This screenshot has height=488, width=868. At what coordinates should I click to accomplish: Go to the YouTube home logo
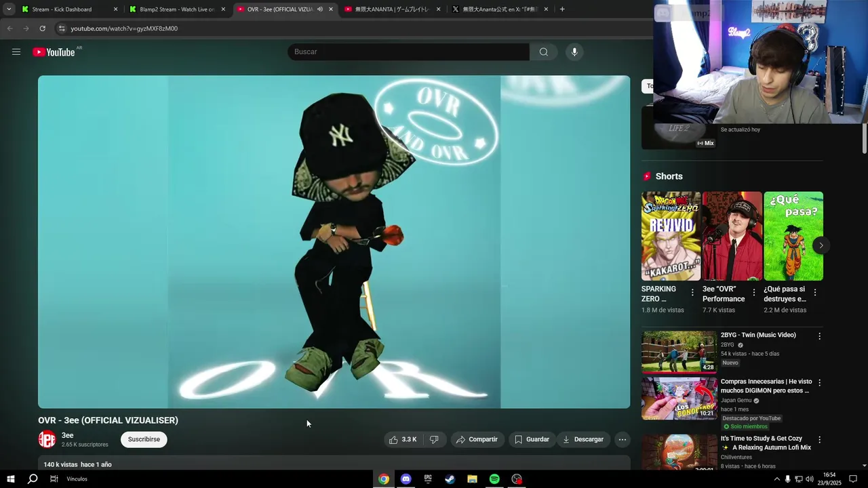pyautogui.click(x=54, y=52)
